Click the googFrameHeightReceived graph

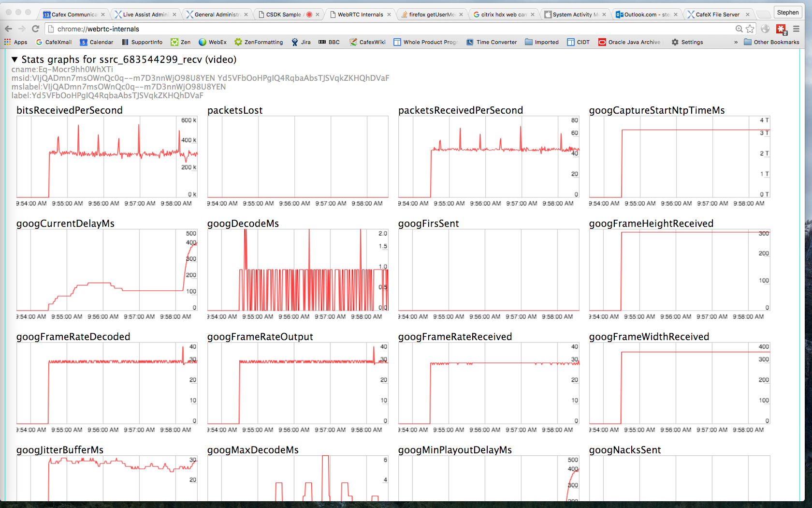point(680,270)
